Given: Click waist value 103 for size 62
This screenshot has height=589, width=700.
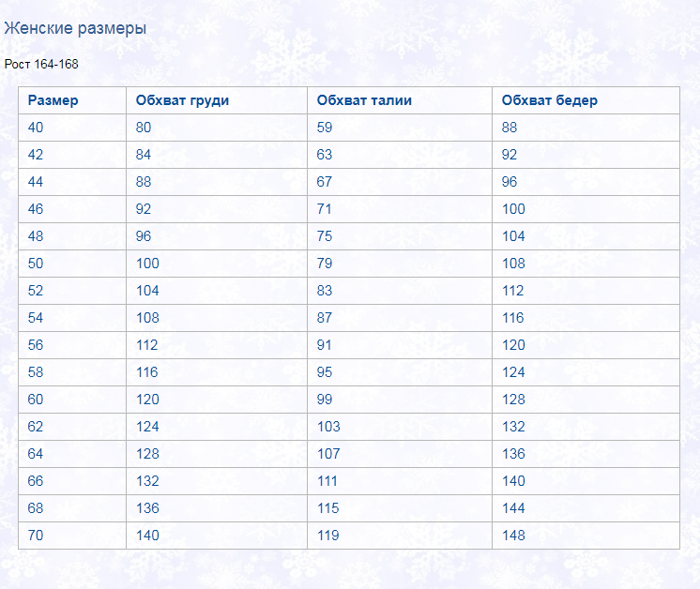Looking at the screenshot, I should coord(328,427).
